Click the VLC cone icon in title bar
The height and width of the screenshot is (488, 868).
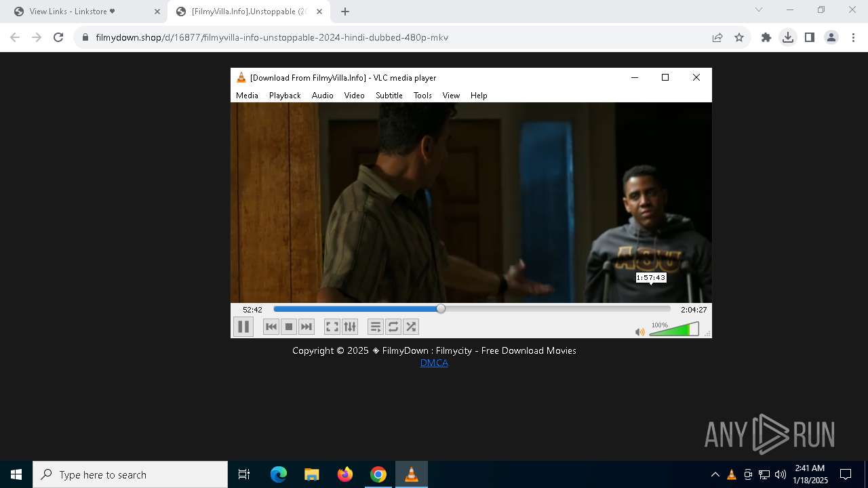point(241,77)
